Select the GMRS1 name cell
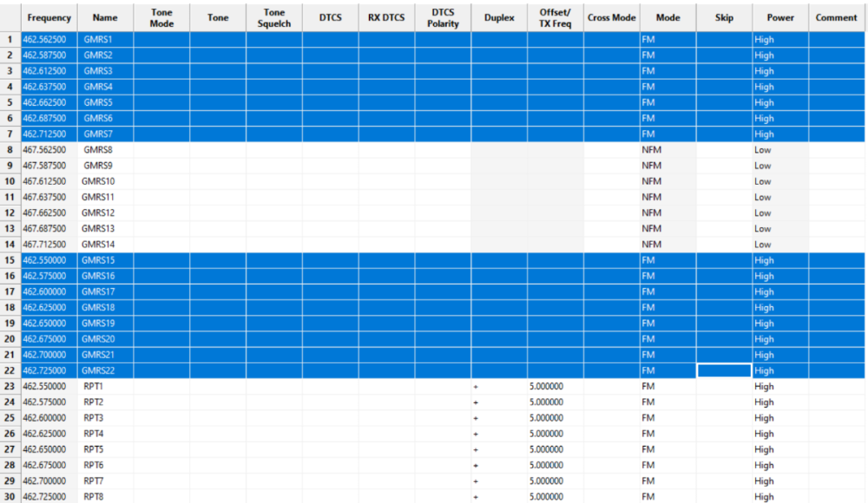The width and height of the screenshot is (868, 503). tap(106, 39)
